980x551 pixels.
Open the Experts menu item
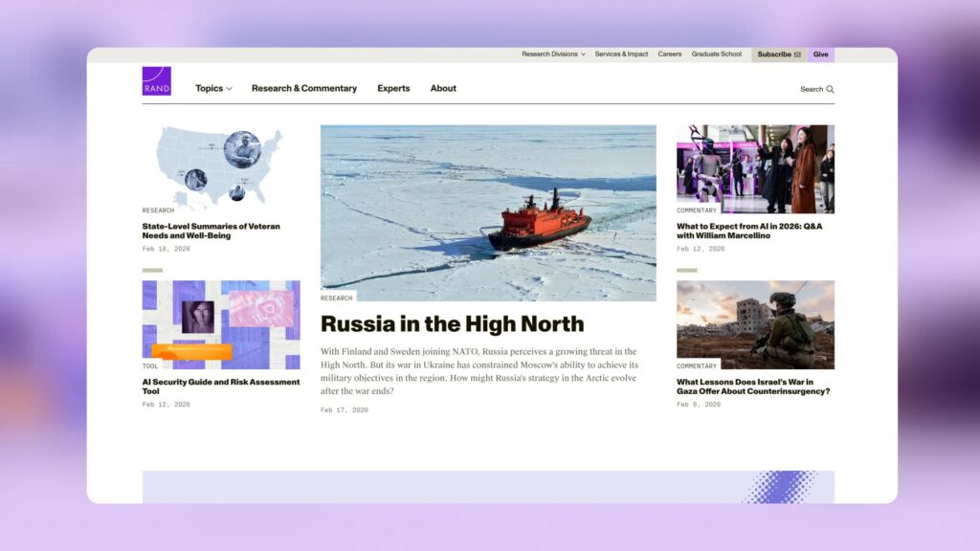pyautogui.click(x=393, y=89)
